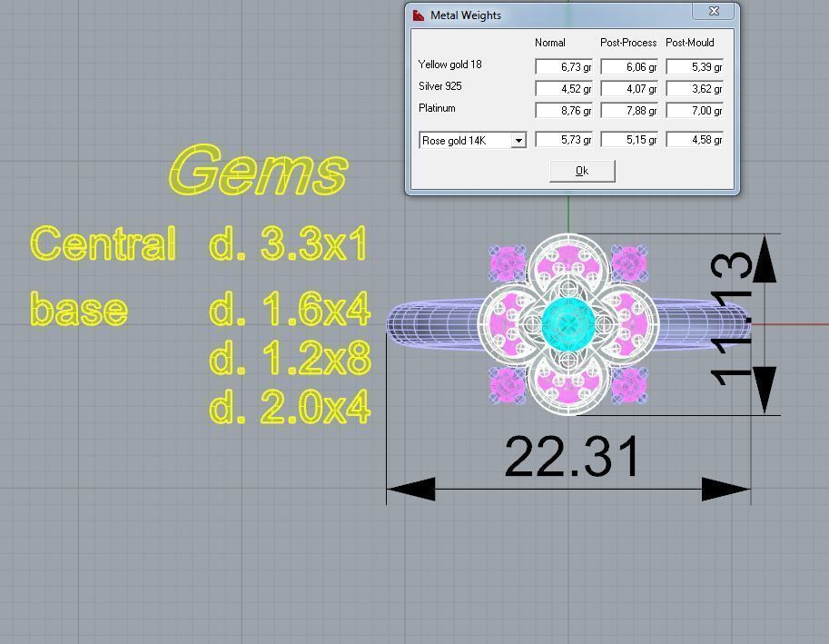Viewport: 829px width, 644px height.
Task: Select the left side of ring shank
Action: click(x=432, y=324)
